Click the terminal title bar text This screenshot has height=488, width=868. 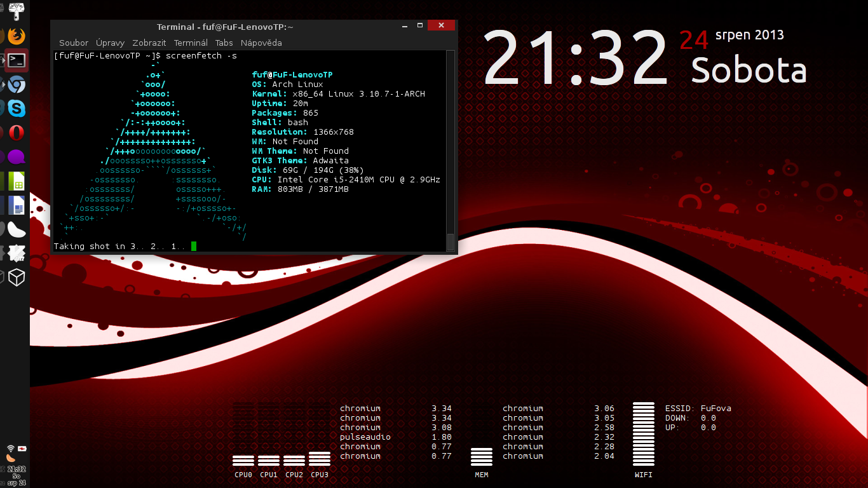point(225,27)
